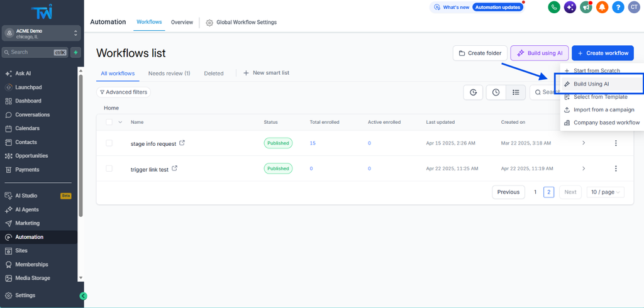
Task: Click New smart list
Action: (x=266, y=73)
